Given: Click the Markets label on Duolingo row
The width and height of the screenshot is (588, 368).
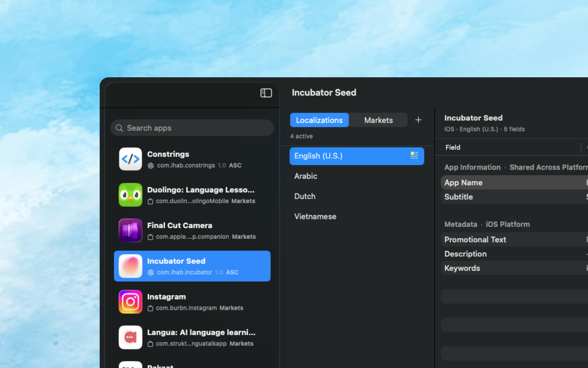Looking at the screenshot, I should pos(243,201).
